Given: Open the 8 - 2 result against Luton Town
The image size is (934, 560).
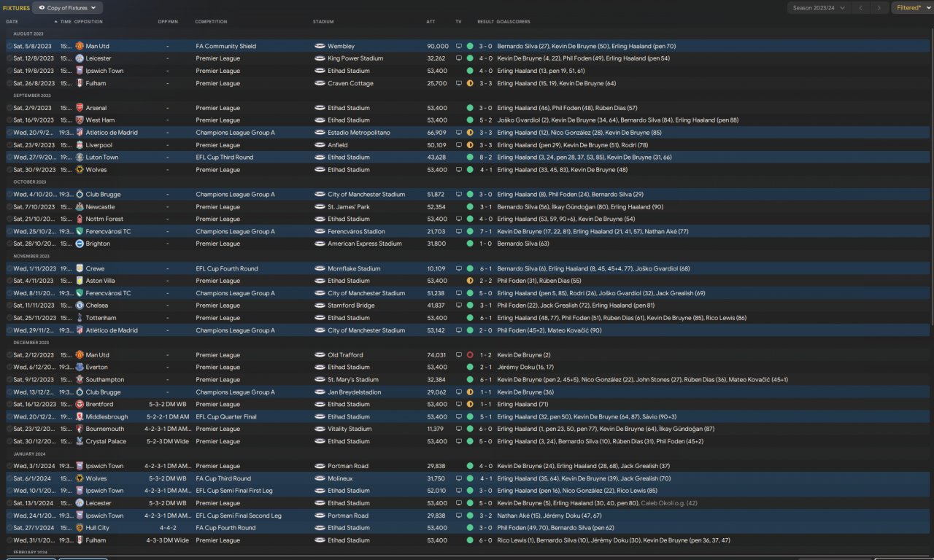Looking at the screenshot, I should [485, 157].
